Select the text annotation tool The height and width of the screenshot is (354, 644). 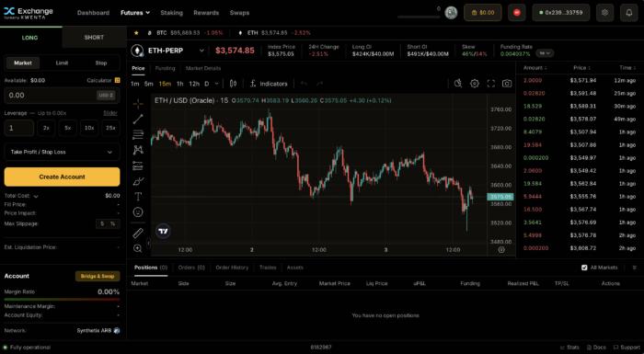click(x=138, y=197)
